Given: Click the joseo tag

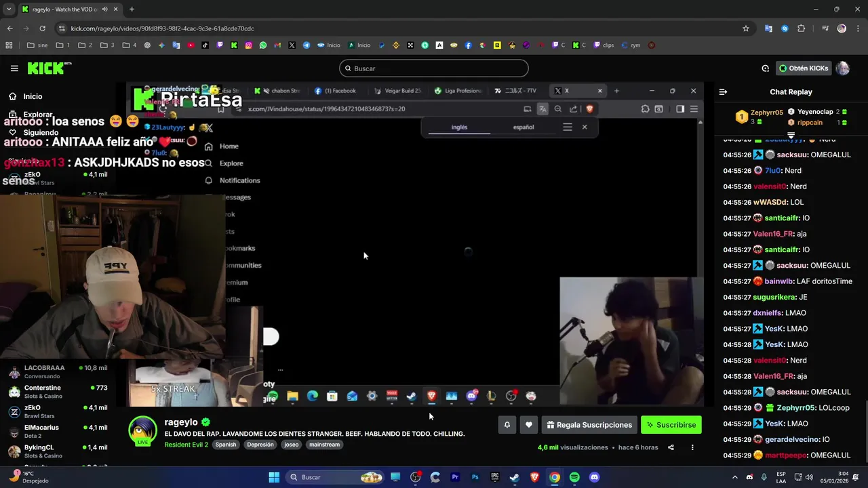Looking at the screenshot, I should tap(291, 445).
